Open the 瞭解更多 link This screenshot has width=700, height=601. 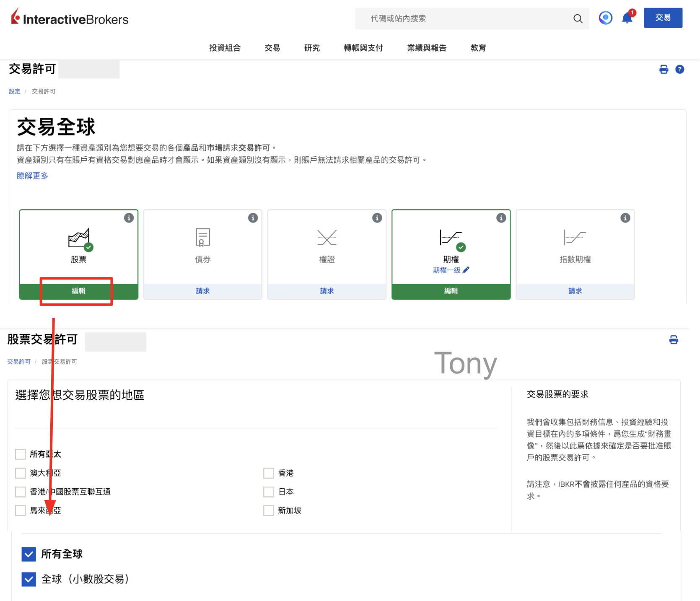coord(32,176)
